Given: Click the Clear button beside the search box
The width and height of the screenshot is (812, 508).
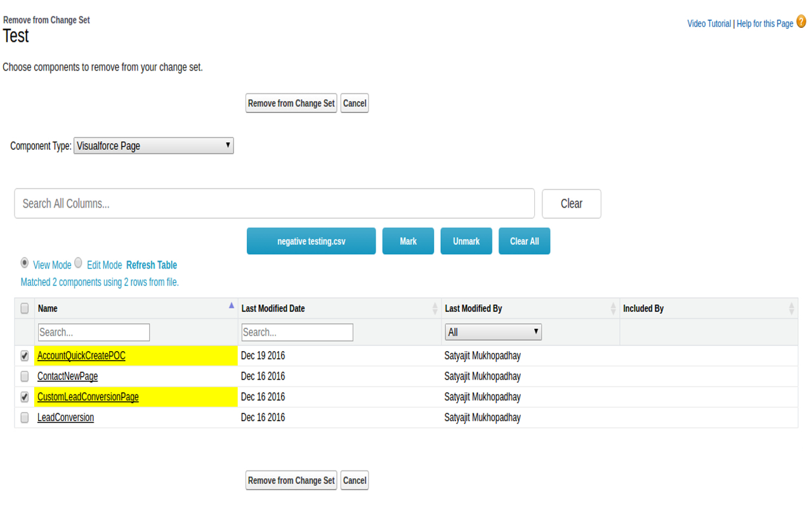Looking at the screenshot, I should [x=572, y=204].
